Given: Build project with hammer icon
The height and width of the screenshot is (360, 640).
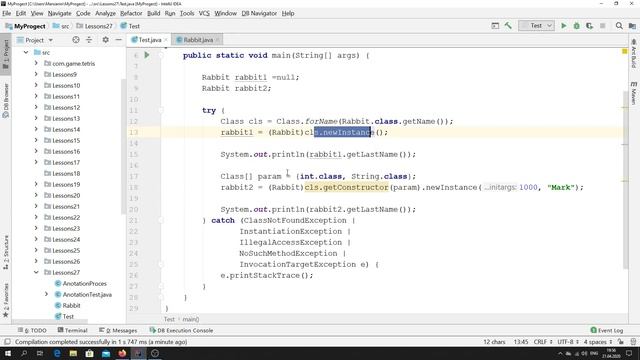Looking at the screenshot, I should tap(508, 26).
